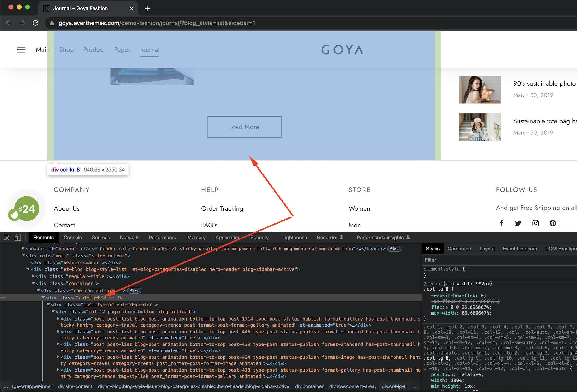Collapse the et-blog blog-style-list node
Image resolution: width=577 pixels, height=392 pixels.
[x=28, y=269]
